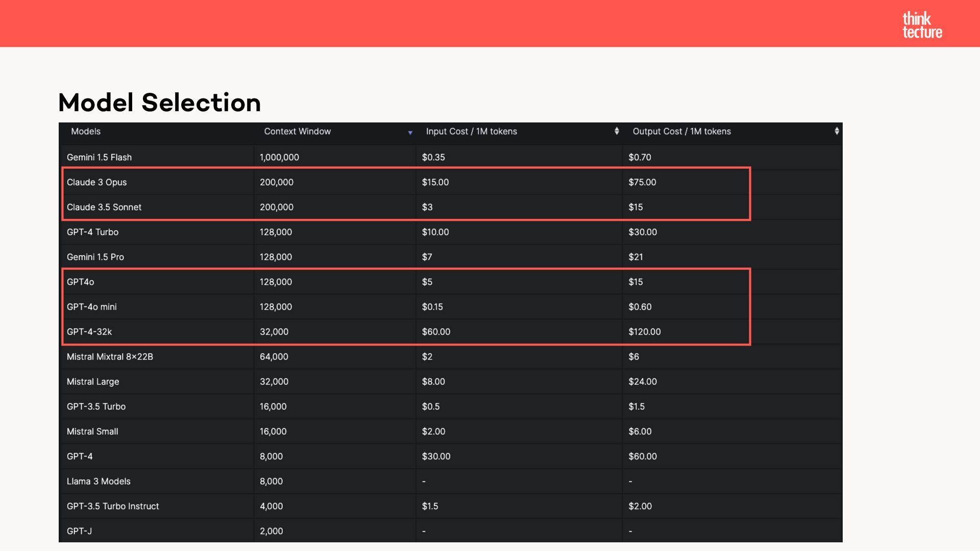Click Input Cost / 1M tokens header
This screenshot has width=980, height=551.
click(471, 131)
